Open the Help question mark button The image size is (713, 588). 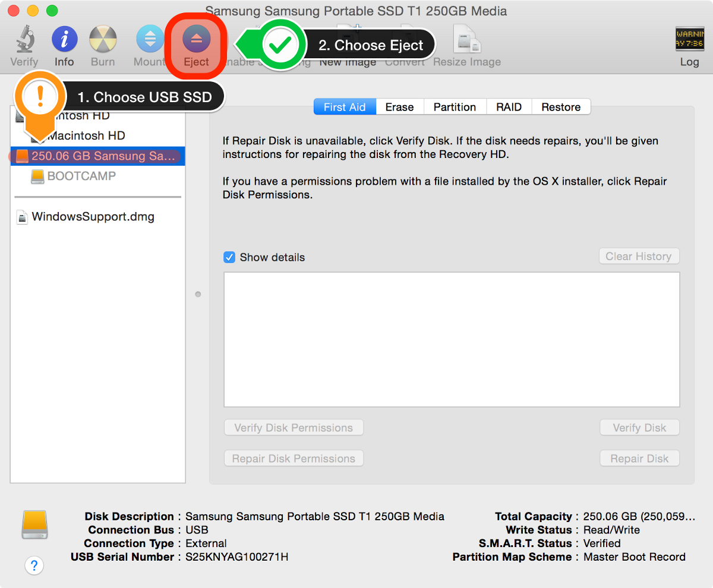pyautogui.click(x=34, y=565)
